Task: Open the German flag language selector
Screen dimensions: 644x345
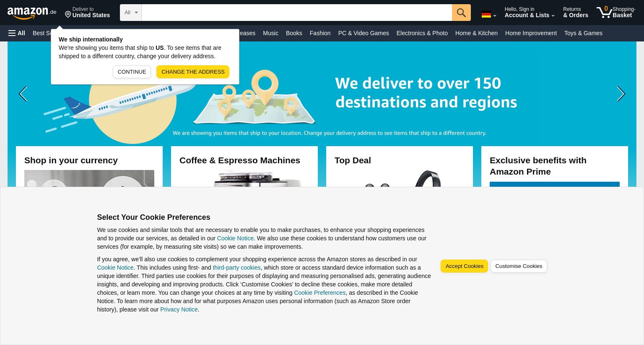Action: pos(489,15)
